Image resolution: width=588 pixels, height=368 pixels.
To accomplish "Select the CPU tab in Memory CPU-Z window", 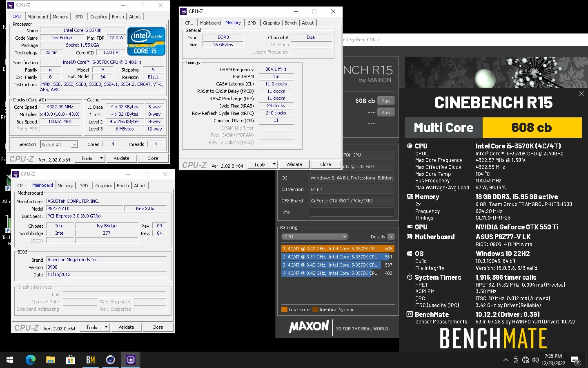I will pos(189,23).
